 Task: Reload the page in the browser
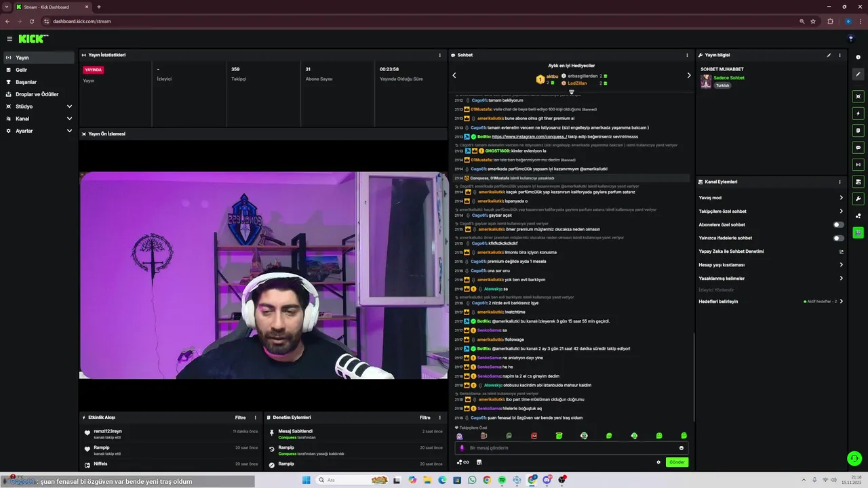(31, 21)
